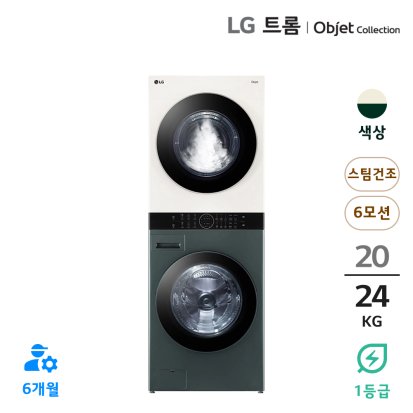Click the small LG logo on the dryer
Viewport: 413px width, 413px height.
tap(159, 82)
